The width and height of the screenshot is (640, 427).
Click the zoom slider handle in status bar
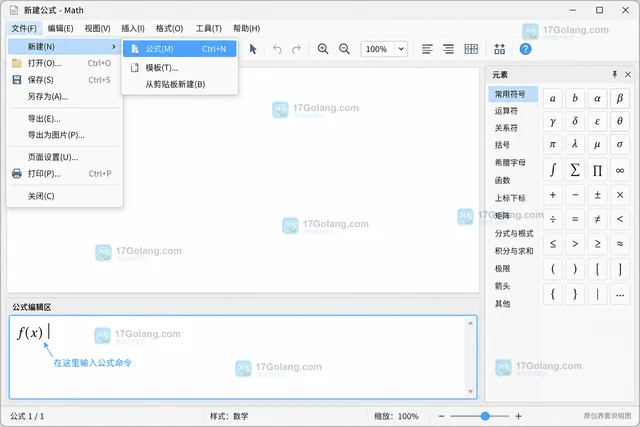[x=485, y=416]
